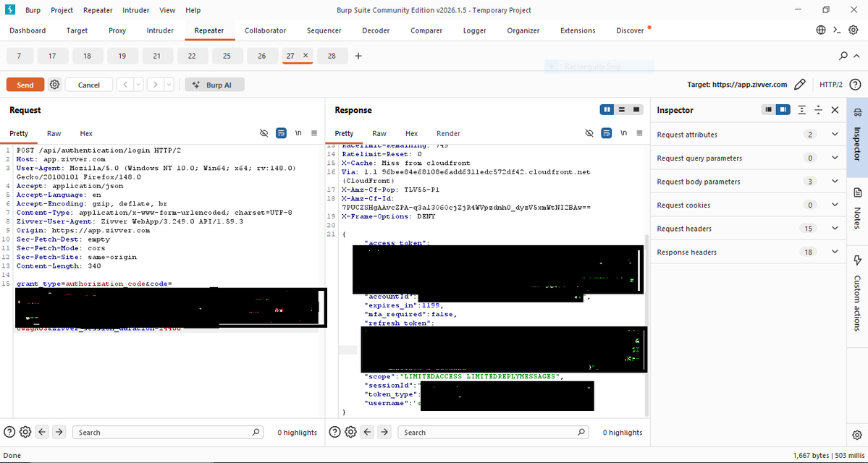Go forward to next request in history

(156, 85)
